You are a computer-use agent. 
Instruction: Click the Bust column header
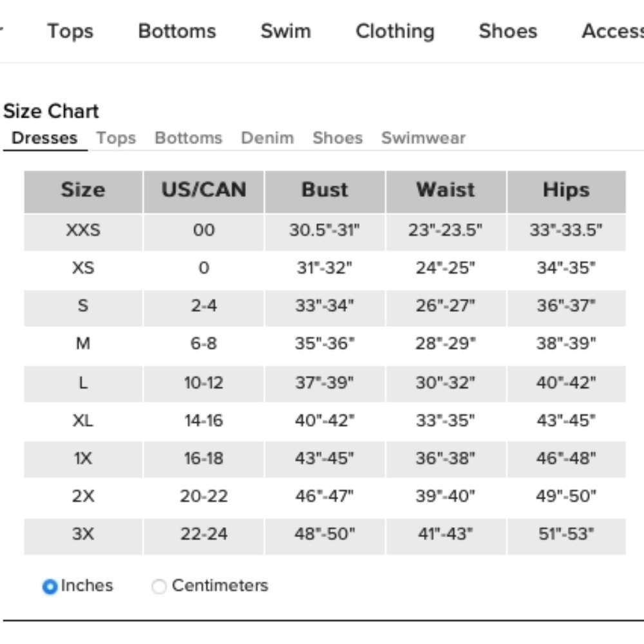pyautogui.click(x=325, y=192)
